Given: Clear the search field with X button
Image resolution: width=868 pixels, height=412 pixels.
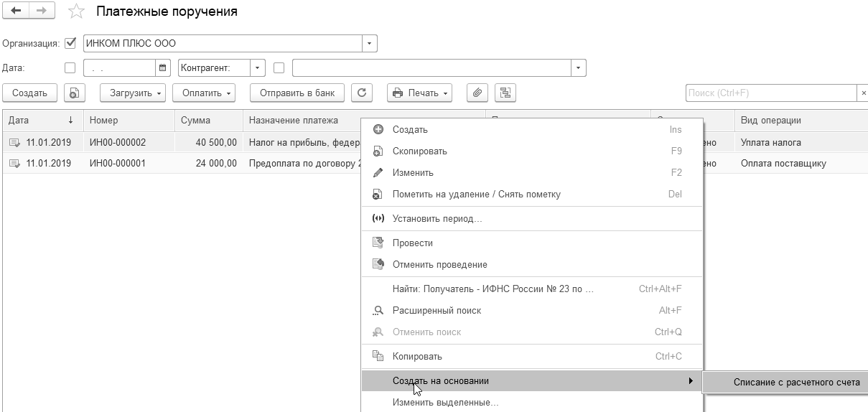Looking at the screenshot, I should [x=863, y=93].
